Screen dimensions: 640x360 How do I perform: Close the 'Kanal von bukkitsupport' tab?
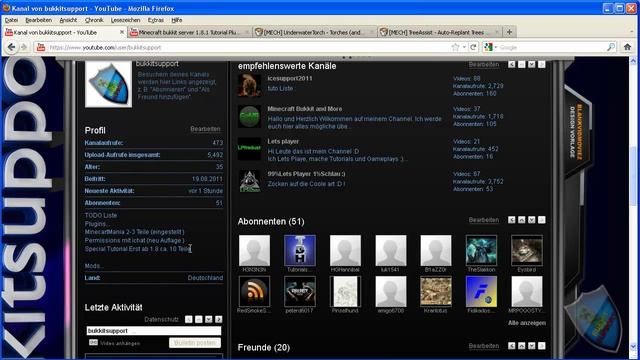pyautogui.click(x=122, y=32)
